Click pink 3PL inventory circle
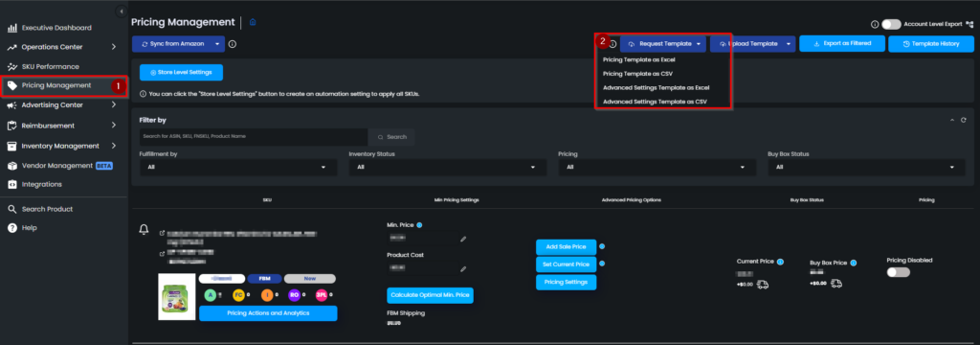This screenshot has height=345, width=980. pos(322,294)
